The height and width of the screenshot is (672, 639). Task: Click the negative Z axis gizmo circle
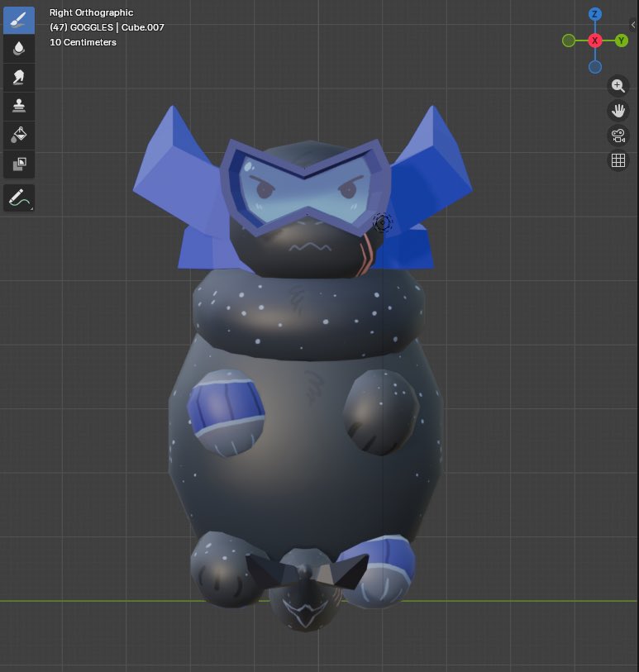(x=595, y=67)
